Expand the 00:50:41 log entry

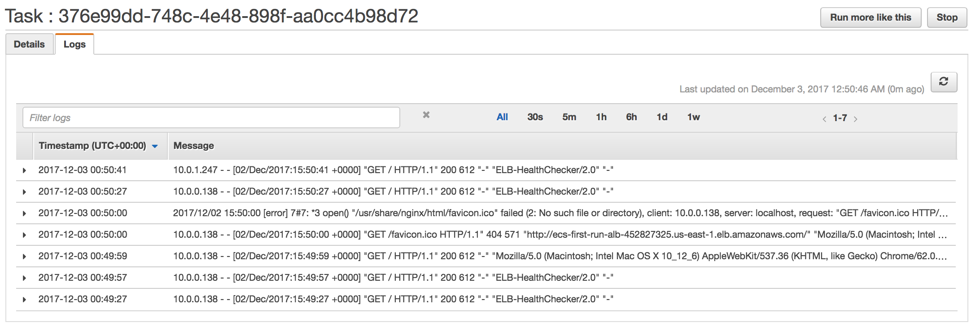coord(24,170)
